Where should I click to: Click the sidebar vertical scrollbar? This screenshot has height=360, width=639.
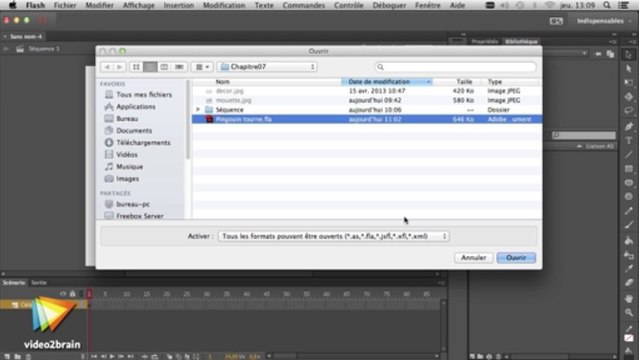(187, 119)
